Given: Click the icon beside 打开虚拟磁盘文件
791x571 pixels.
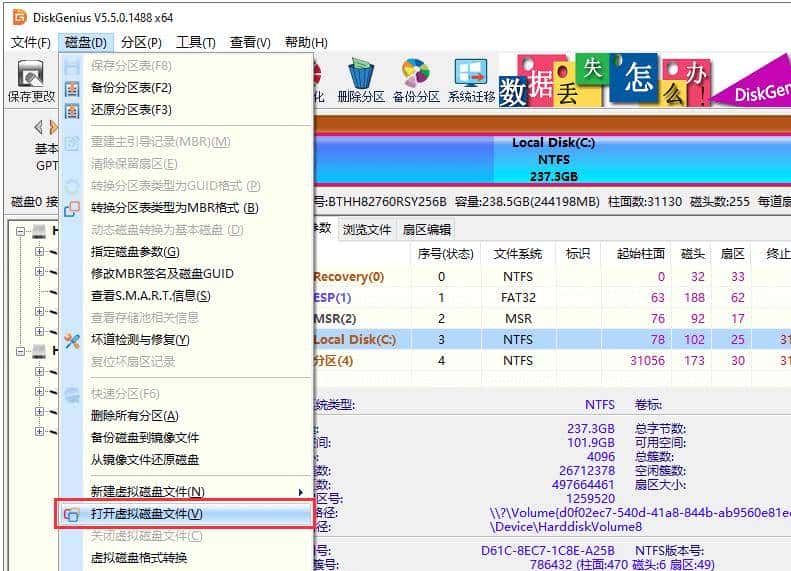Looking at the screenshot, I should tap(71, 514).
